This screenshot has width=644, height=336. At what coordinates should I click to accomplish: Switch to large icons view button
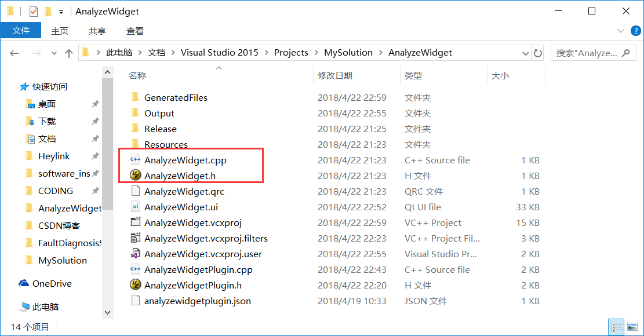[632, 327]
